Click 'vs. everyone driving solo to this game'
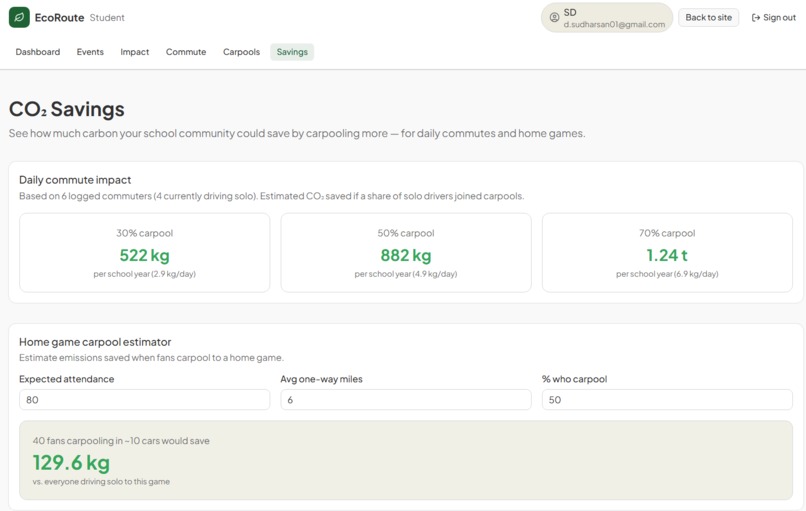This screenshot has height=511, width=806. point(101,482)
